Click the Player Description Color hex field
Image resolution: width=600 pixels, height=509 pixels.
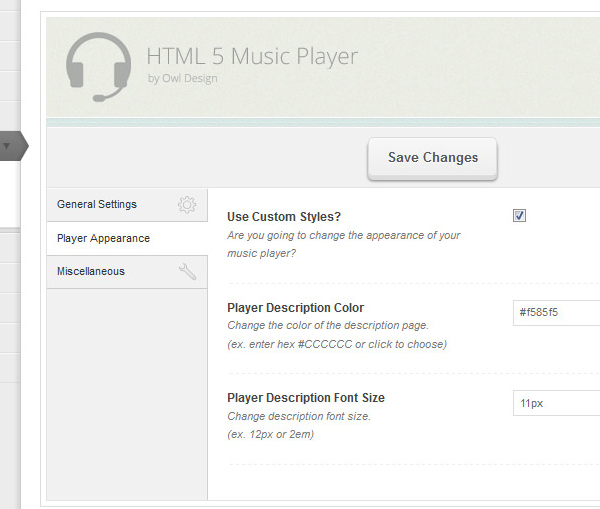[556, 313]
